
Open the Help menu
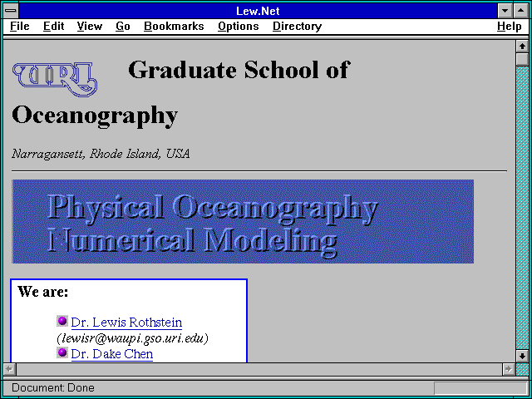510,26
